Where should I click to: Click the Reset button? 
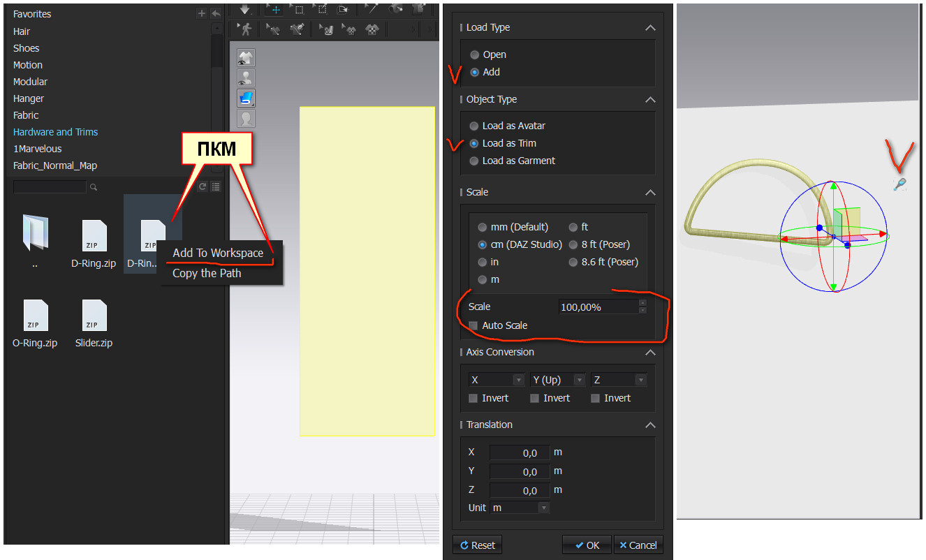[x=477, y=545]
